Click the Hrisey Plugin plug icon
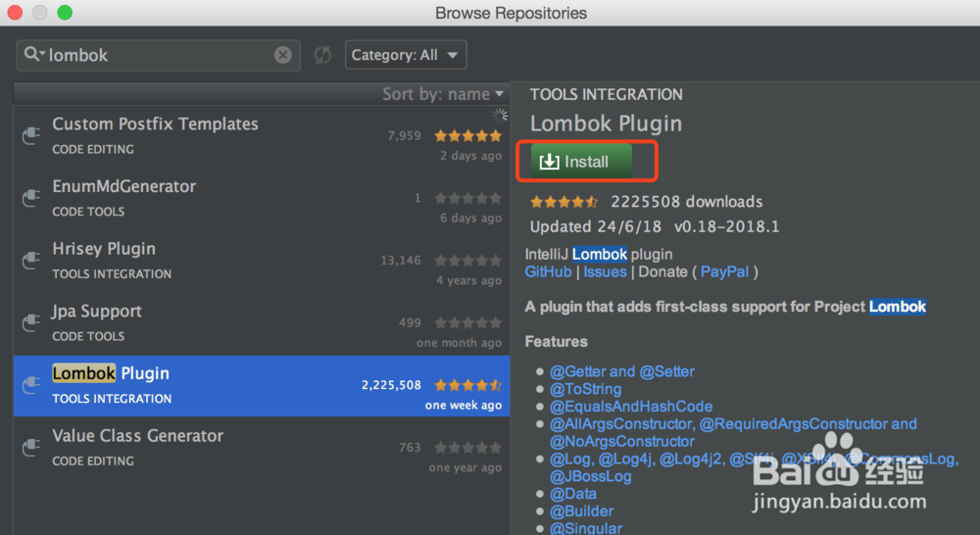 tap(30, 260)
